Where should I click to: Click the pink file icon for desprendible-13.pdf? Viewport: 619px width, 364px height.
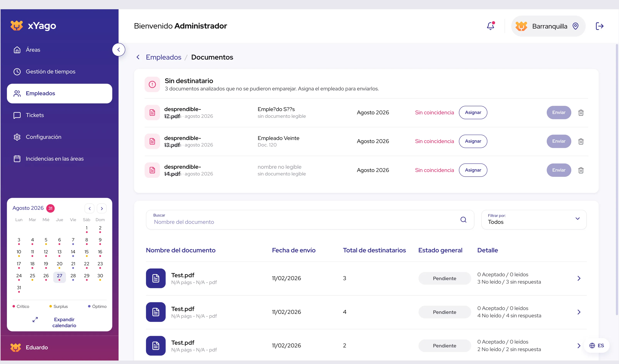pyautogui.click(x=152, y=141)
